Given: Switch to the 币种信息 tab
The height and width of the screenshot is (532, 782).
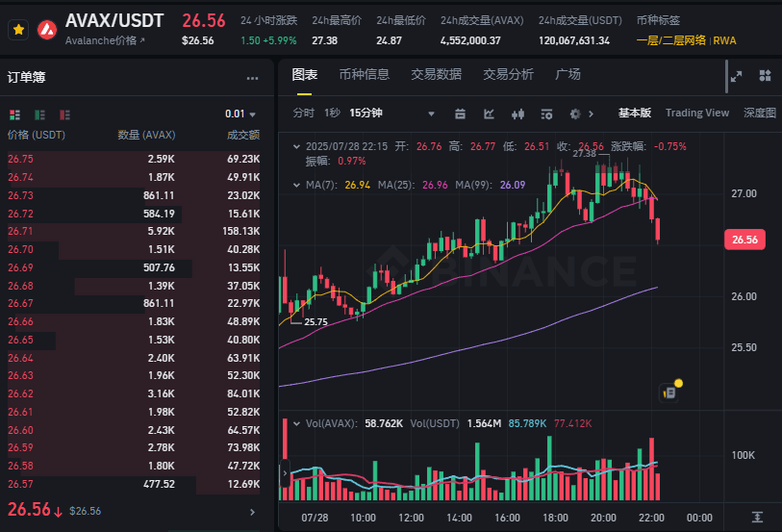Looking at the screenshot, I should (365, 75).
